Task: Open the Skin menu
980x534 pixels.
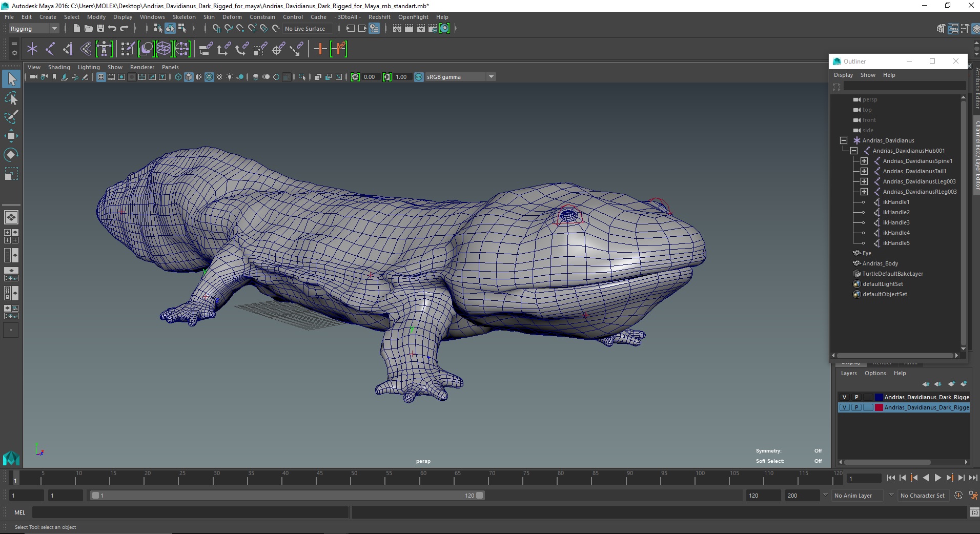Action: pyautogui.click(x=209, y=17)
